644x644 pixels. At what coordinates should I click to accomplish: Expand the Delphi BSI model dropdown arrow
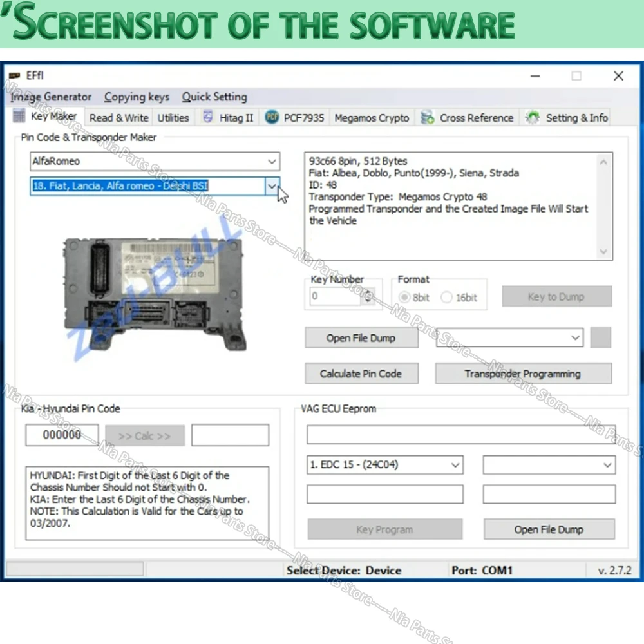click(272, 186)
